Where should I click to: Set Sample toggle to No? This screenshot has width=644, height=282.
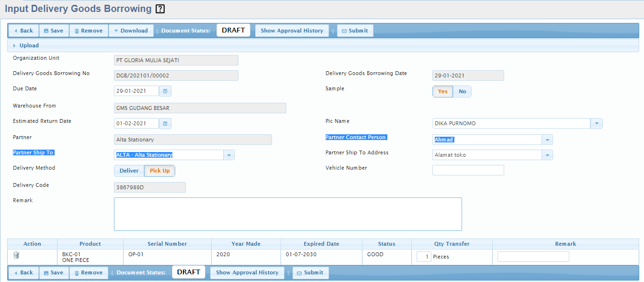pos(462,91)
